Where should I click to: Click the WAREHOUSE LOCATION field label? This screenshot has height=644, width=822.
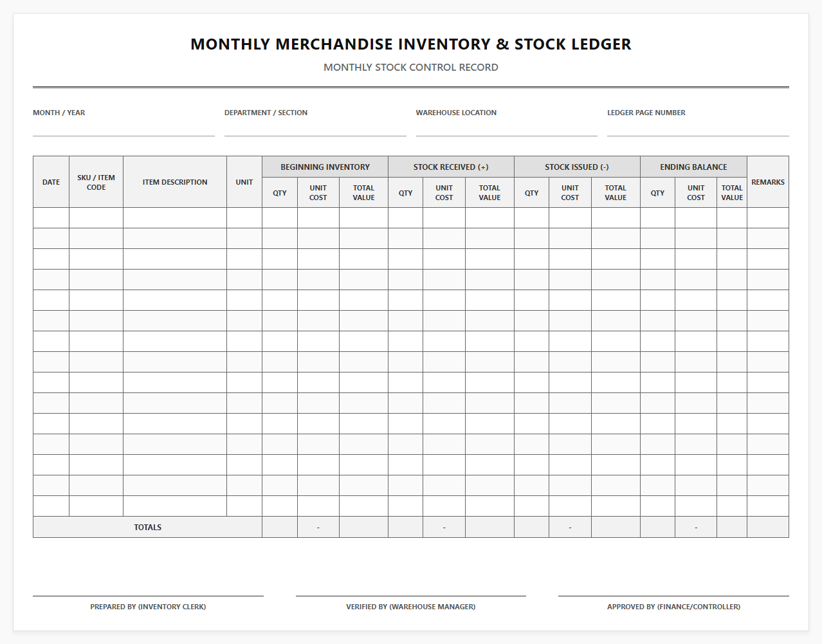pos(456,113)
